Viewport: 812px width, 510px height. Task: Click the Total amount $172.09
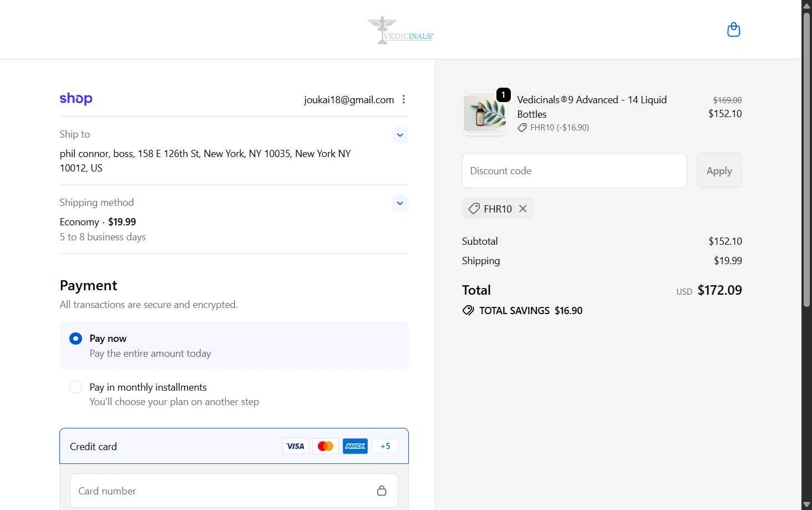click(x=719, y=290)
